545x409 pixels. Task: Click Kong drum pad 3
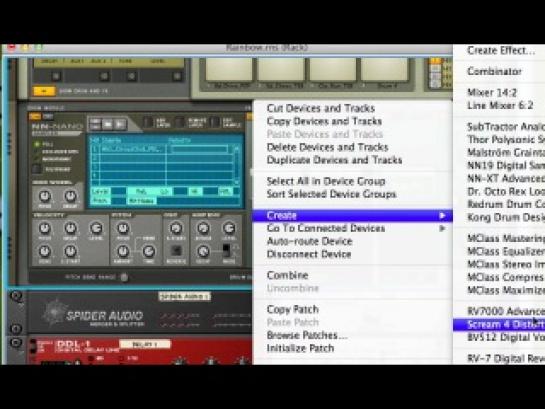click(333, 69)
